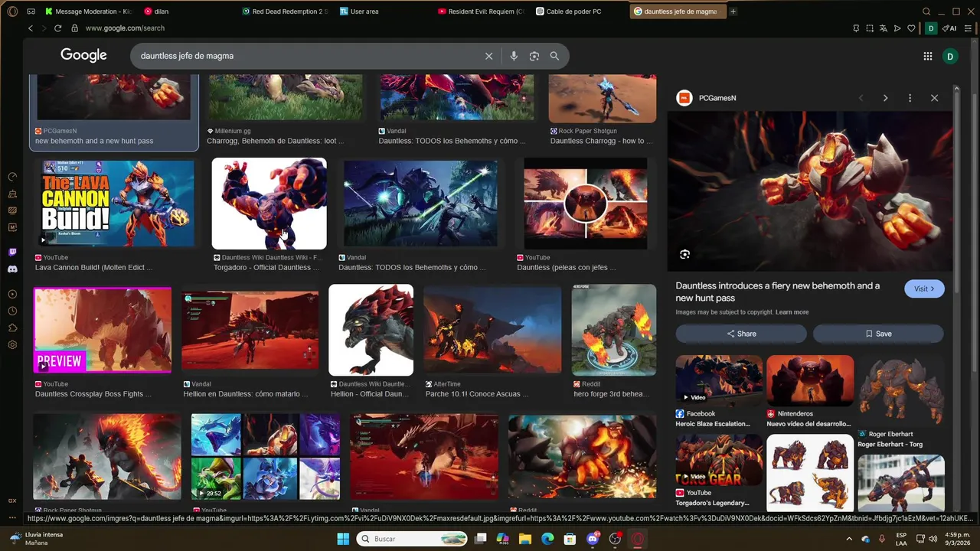Open Parche 10.1 Conoce Ascuas result

coord(492,330)
